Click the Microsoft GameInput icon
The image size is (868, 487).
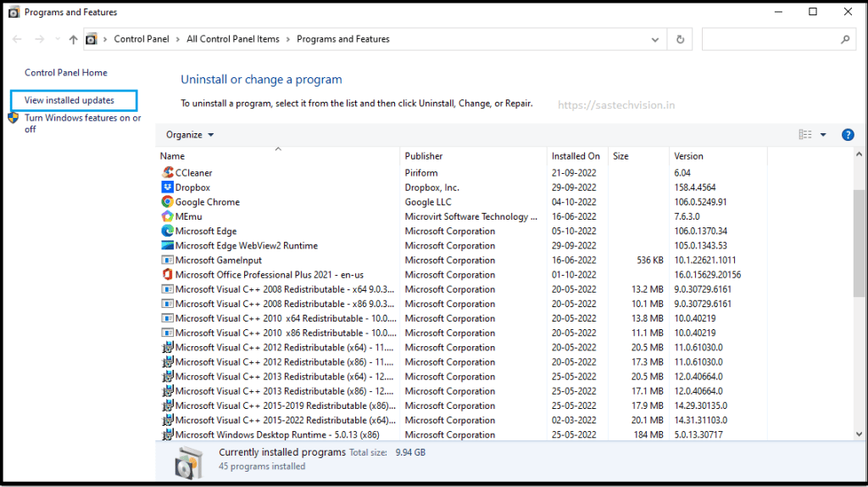167,260
